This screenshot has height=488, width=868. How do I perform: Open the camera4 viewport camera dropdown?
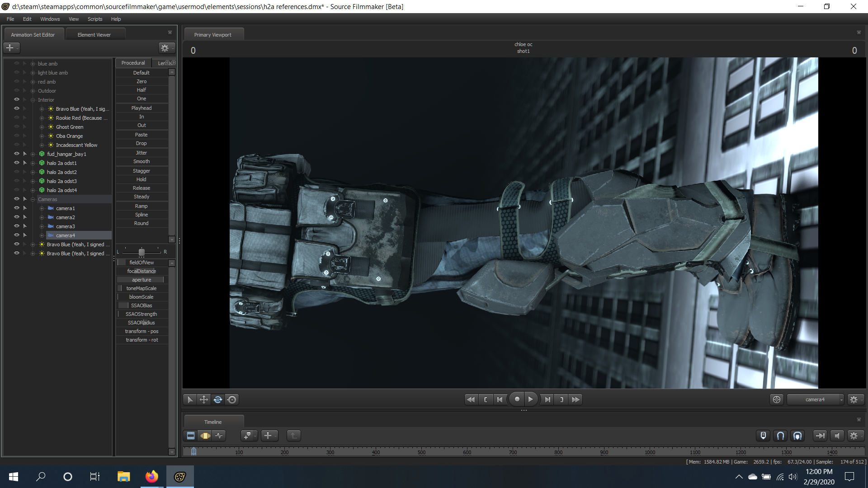[815, 399]
